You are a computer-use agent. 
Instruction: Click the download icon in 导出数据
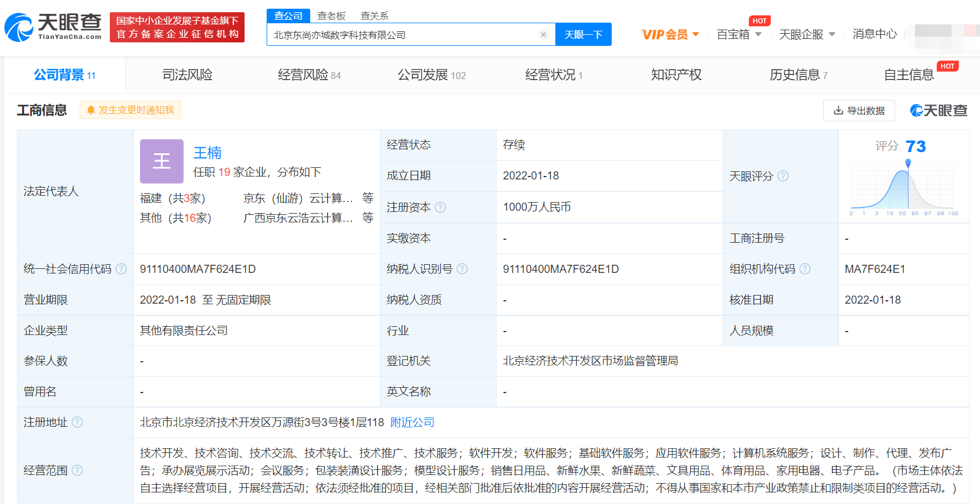838,110
